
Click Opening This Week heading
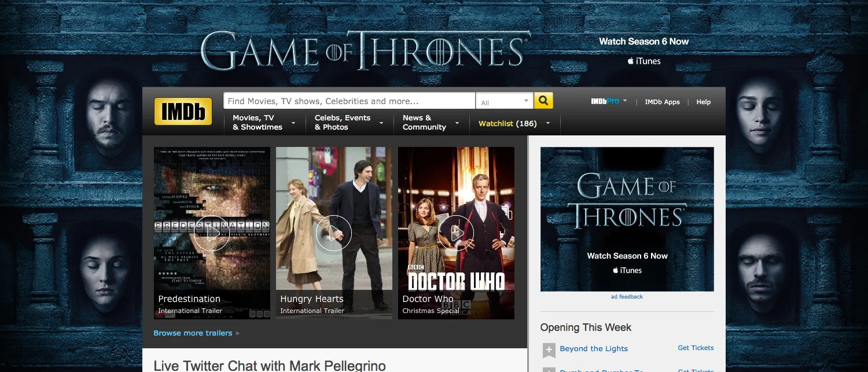[586, 327]
